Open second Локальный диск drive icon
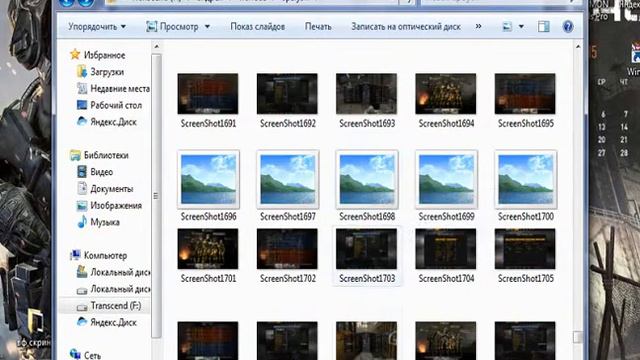This screenshot has width=640, height=360. [x=82, y=289]
